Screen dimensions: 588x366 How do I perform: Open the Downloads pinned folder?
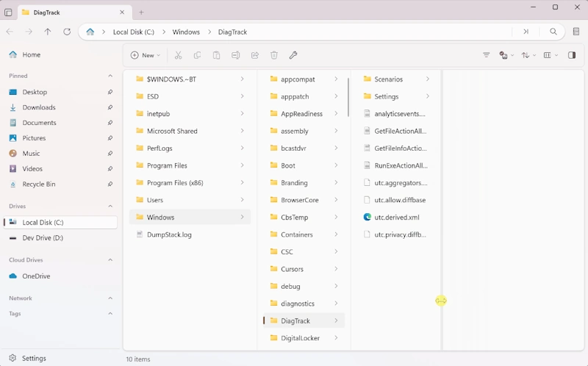[60, 107]
